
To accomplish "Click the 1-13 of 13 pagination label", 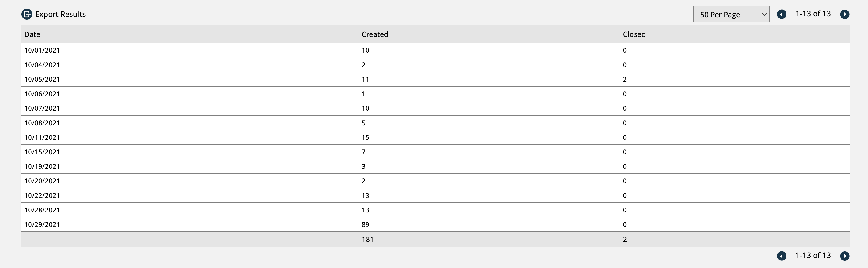I will point(813,14).
